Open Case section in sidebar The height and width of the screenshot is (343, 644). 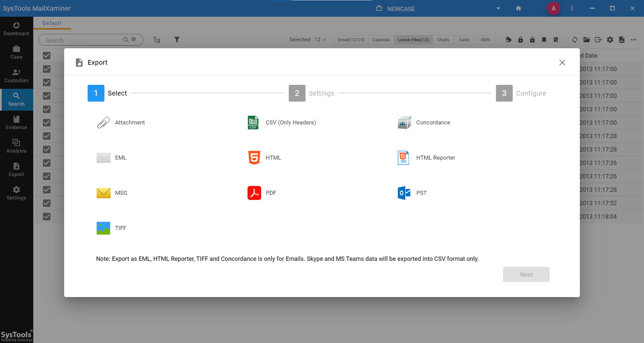[16, 53]
